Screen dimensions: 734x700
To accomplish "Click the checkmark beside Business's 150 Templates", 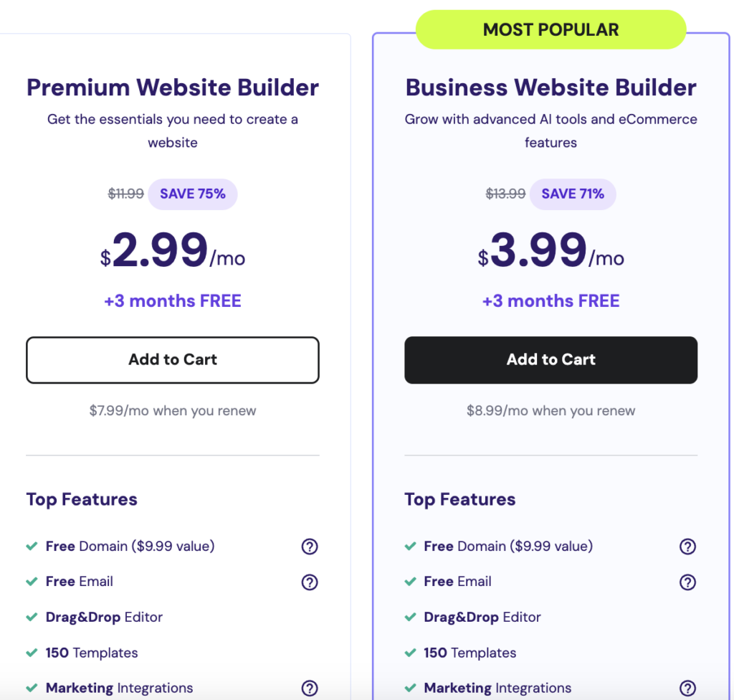I will point(409,653).
